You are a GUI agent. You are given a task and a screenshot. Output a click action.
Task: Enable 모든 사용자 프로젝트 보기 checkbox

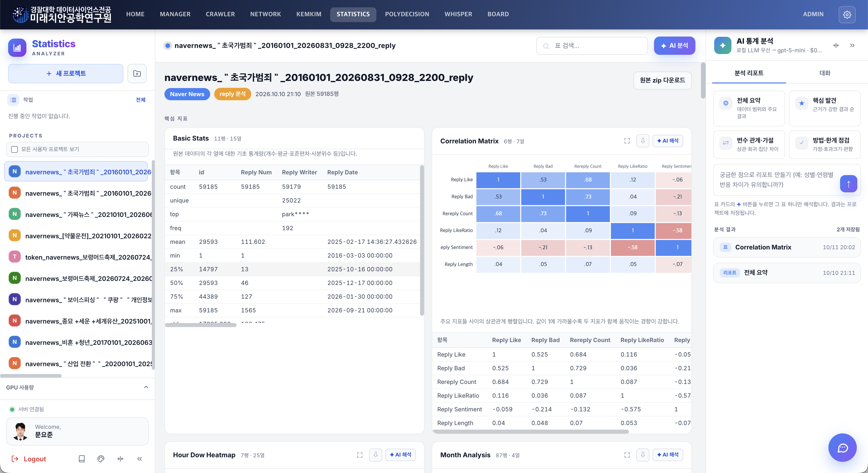click(x=14, y=149)
